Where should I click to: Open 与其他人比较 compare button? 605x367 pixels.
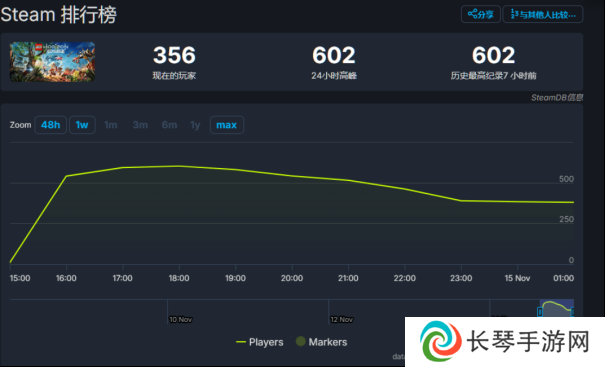coord(543,15)
